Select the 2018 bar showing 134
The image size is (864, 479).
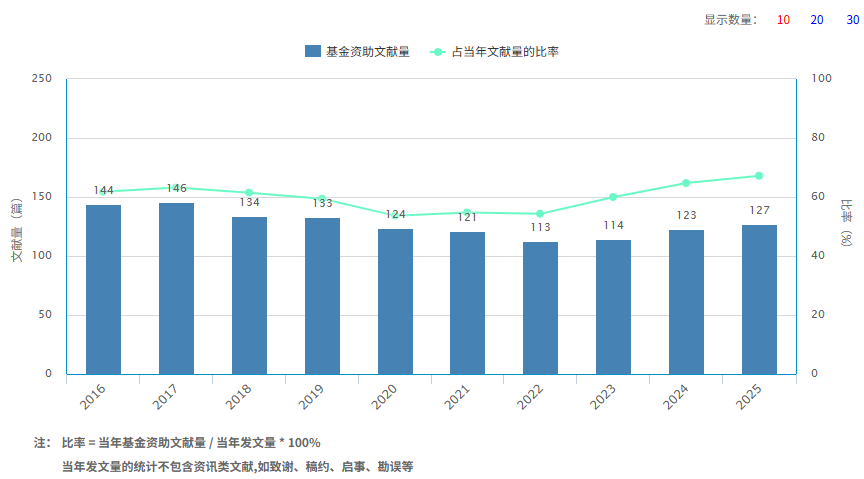point(249,296)
